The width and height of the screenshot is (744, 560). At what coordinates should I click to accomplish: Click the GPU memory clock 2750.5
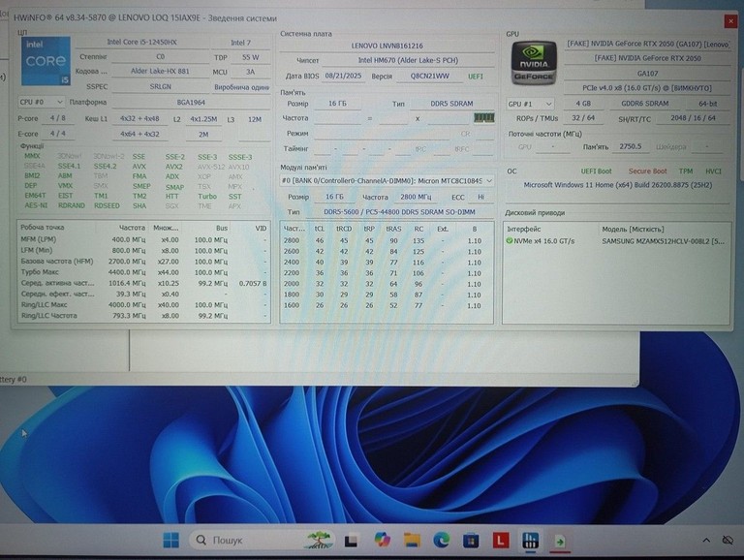tap(630, 146)
